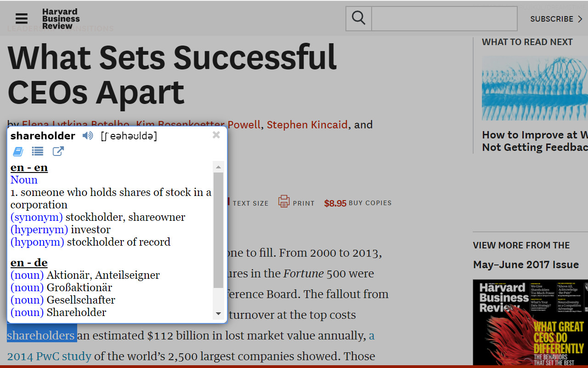
Task: Click the 'en - en' section heading
Action: [29, 167]
